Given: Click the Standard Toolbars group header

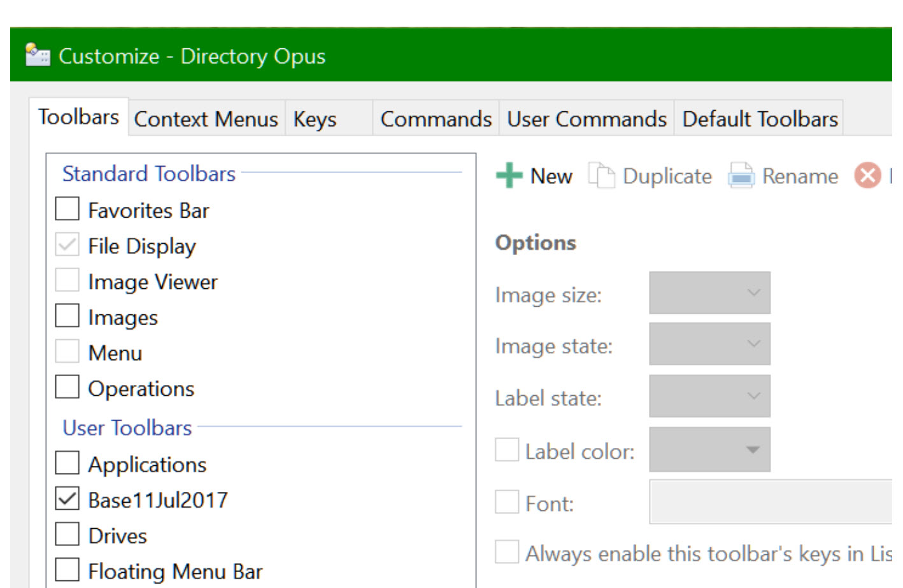Looking at the screenshot, I should [x=149, y=174].
